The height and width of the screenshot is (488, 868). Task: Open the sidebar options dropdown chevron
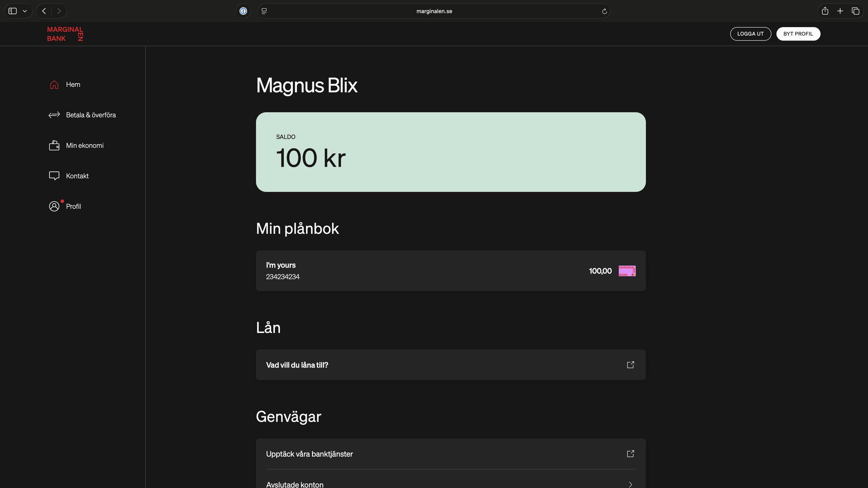coord(25,11)
